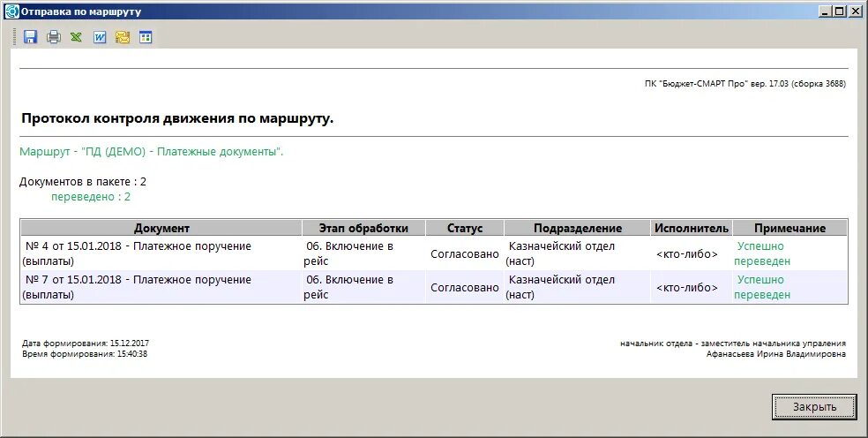
Task: Minimize the Отправка по маршруту window
Action: click(826, 11)
